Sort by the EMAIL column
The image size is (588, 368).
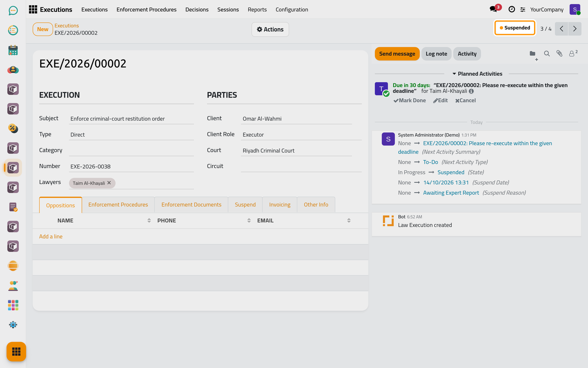click(x=304, y=220)
